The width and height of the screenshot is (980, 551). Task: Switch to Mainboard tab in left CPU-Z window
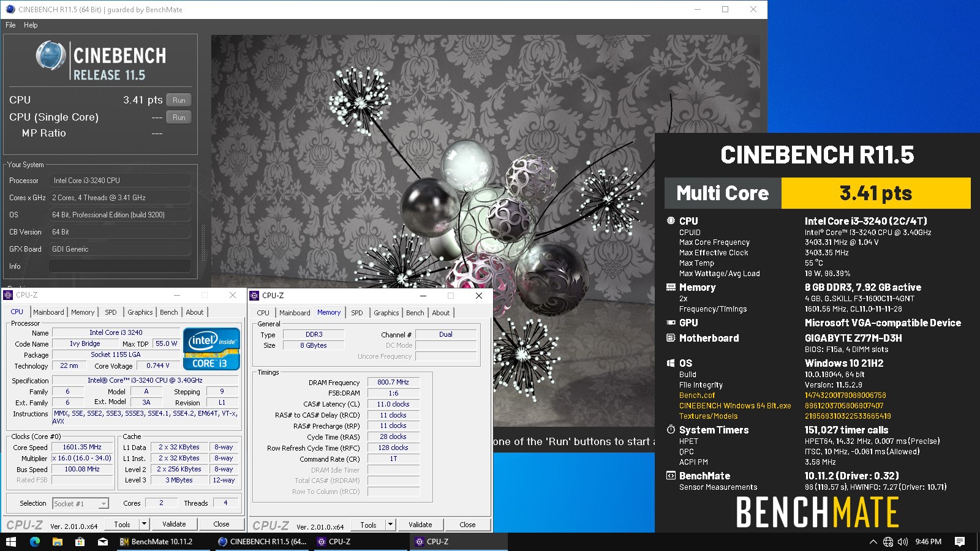tap(48, 312)
